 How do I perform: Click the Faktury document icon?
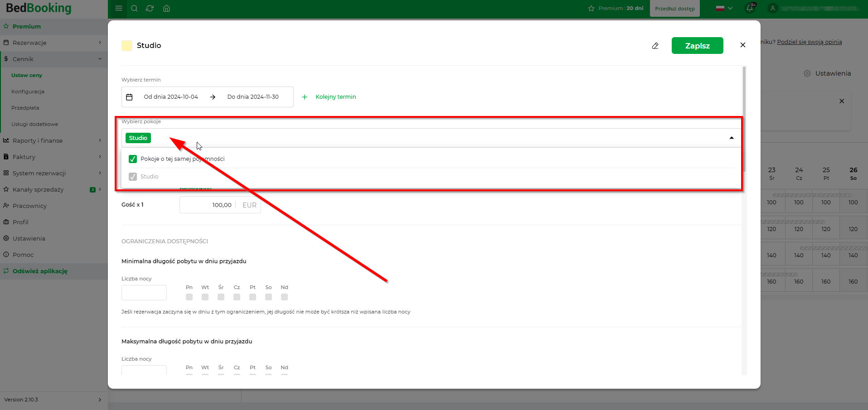click(x=6, y=157)
